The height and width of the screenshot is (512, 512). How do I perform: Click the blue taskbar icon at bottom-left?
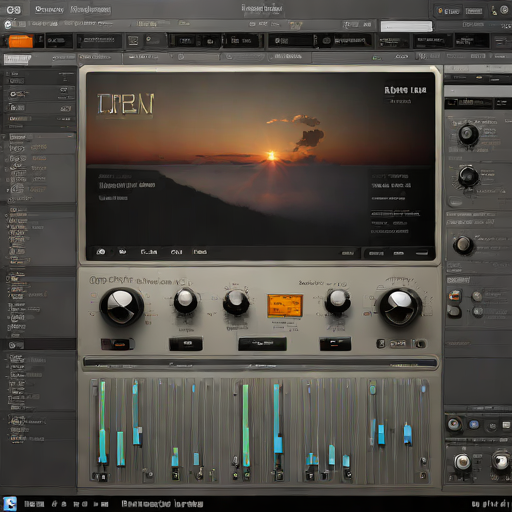[10, 503]
